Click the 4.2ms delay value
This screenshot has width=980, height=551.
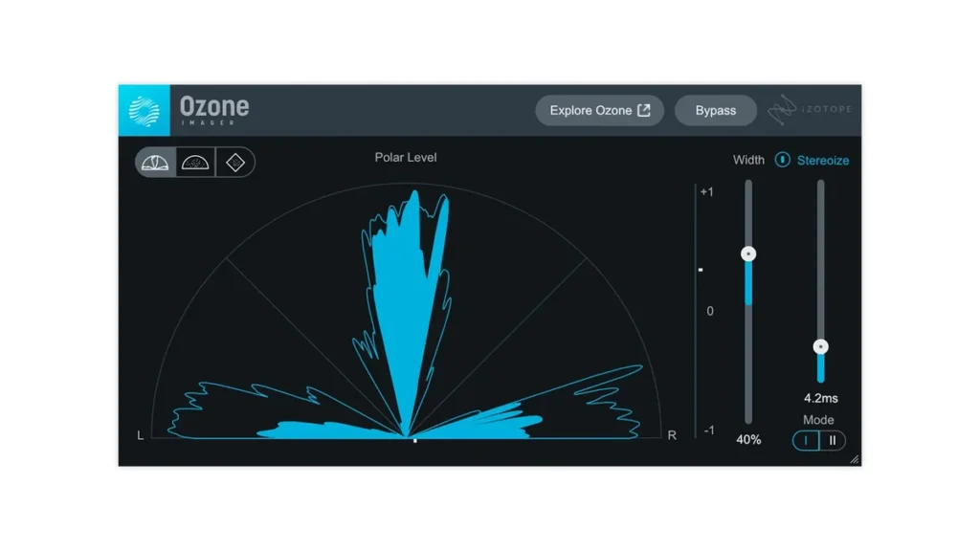(820, 398)
